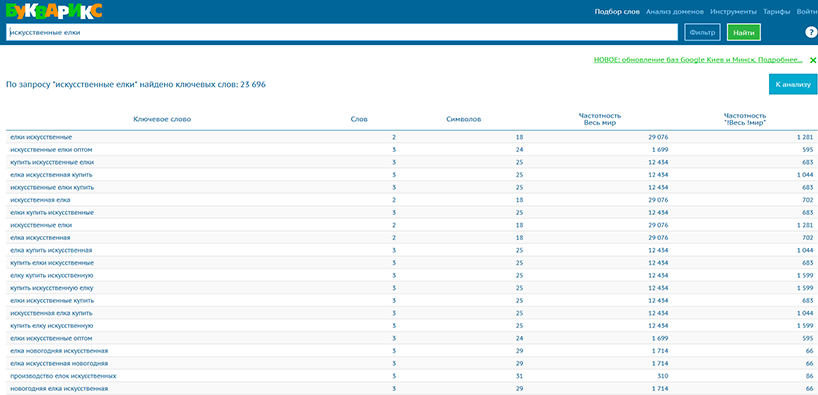
Task: Click the green Найти button
Action: pyautogui.click(x=743, y=32)
